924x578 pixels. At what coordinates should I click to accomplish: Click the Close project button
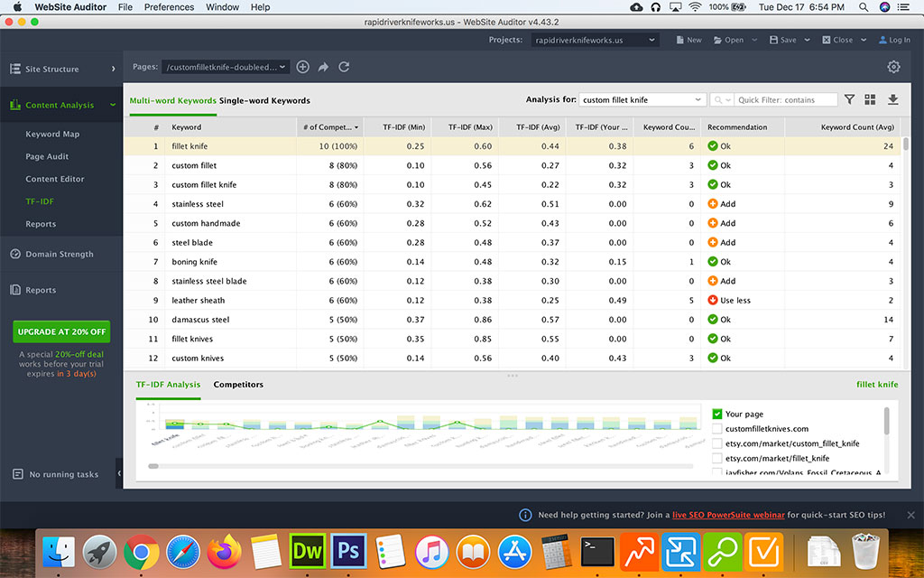tap(837, 40)
